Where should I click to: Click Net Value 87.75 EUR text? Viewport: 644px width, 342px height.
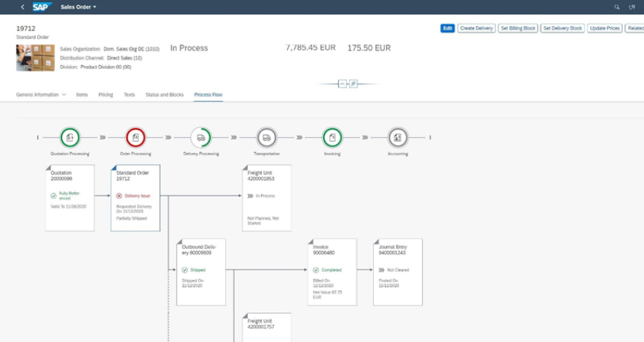pyautogui.click(x=328, y=295)
